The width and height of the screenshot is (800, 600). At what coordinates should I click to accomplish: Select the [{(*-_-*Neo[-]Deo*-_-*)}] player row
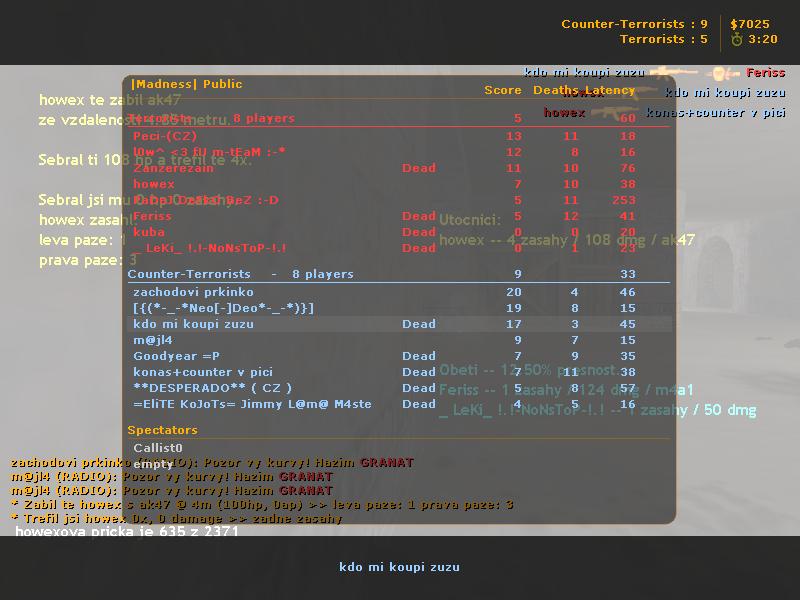pyautogui.click(x=398, y=308)
